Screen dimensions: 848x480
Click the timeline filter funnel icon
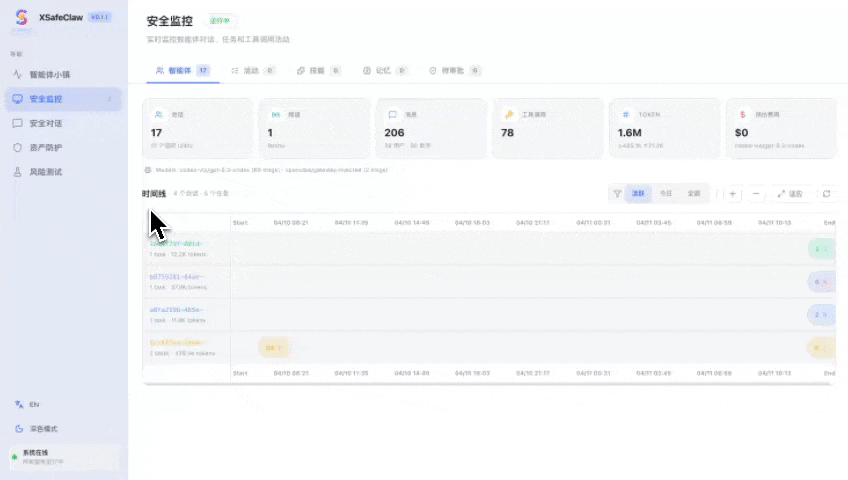click(617, 194)
